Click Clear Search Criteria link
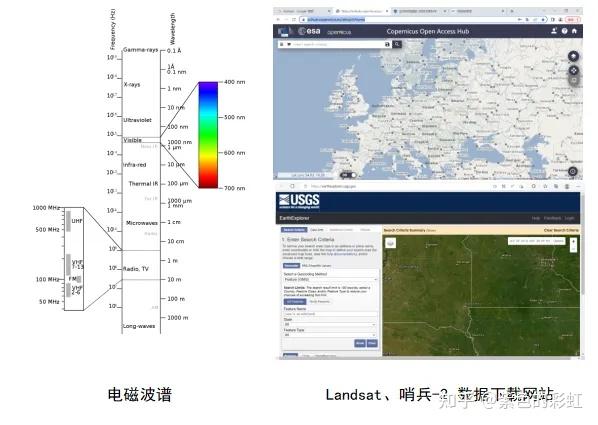 pyautogui.click(x=561, y=230)
